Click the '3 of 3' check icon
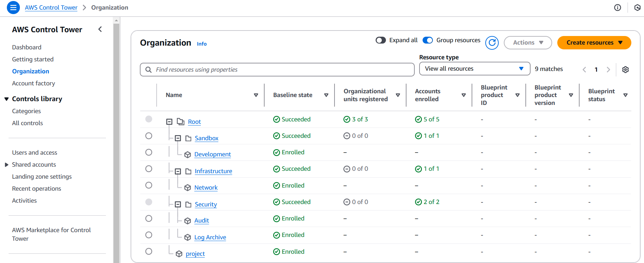The width and height of the screenshot is (644, 263). click(x=347, y=119)
